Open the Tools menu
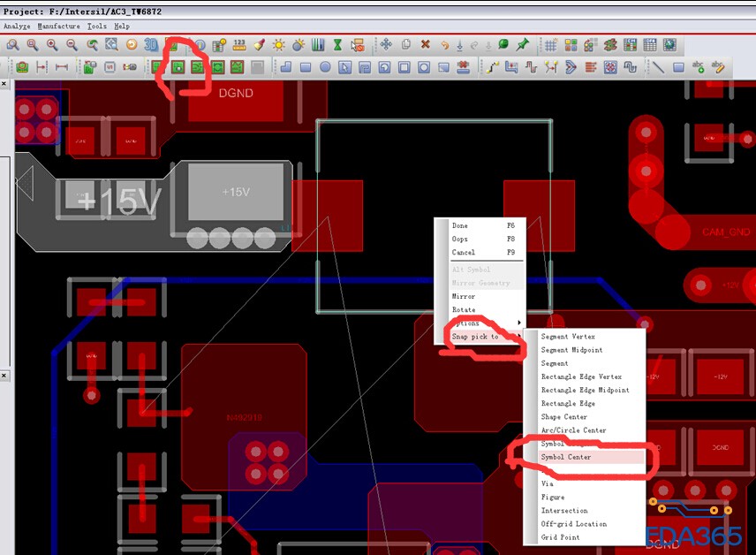The height and width of the screenshot is (555, 756). pyautogui.click(x=97, y=26)
